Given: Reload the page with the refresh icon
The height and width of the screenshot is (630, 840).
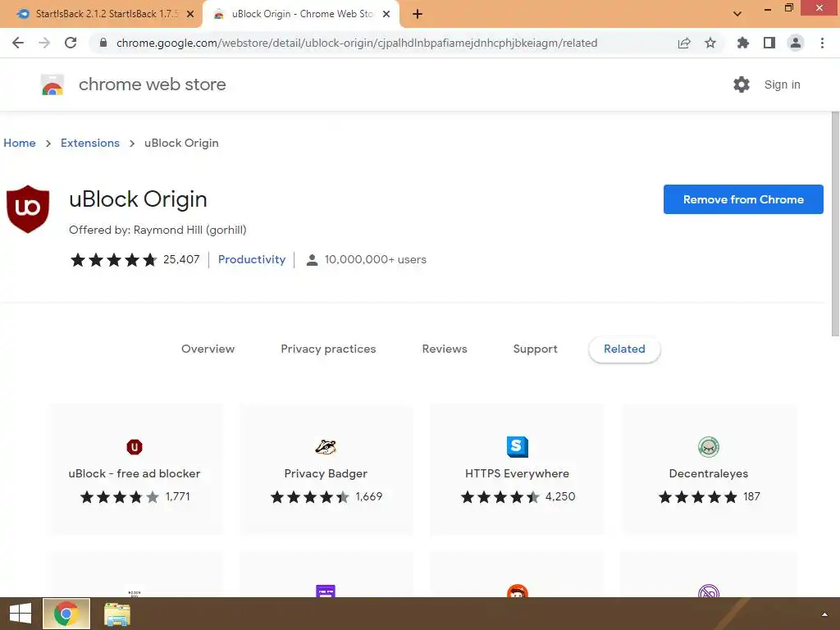Looking at the screenshot, I should pyautogui.click(x=71, y=43).
